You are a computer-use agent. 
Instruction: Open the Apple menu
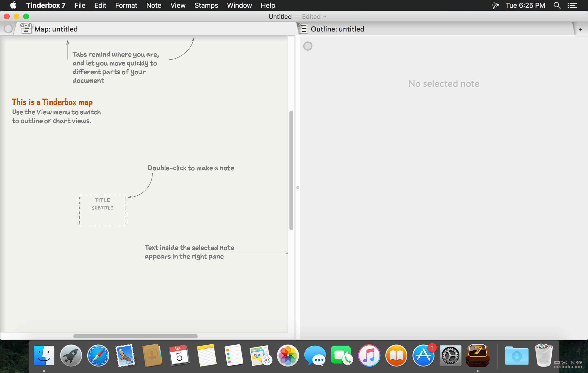click(13, 5)
